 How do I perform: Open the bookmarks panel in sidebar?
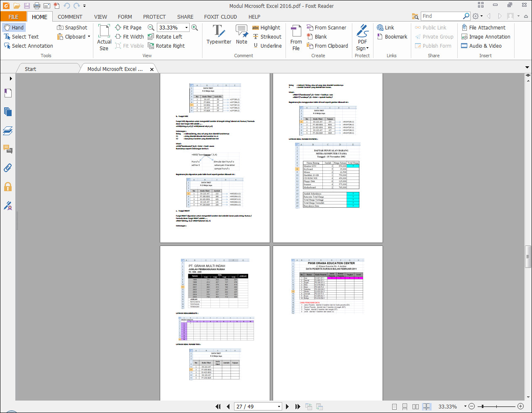[x=8, y=93]
